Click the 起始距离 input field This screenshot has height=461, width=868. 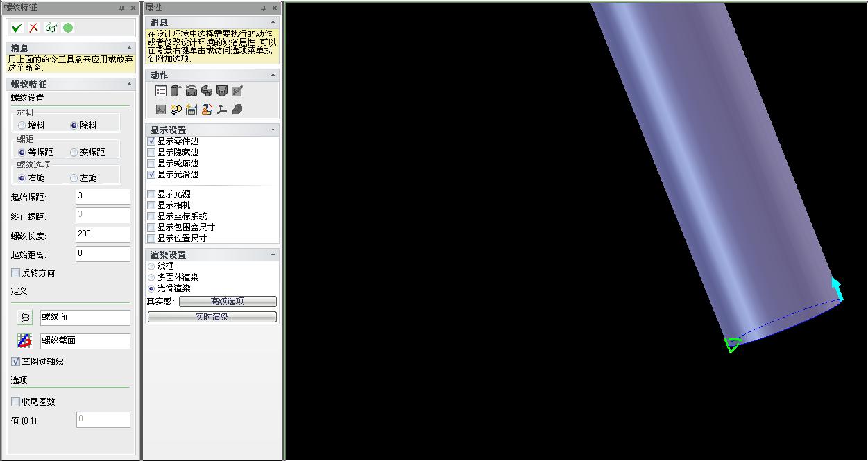(103, 254)
